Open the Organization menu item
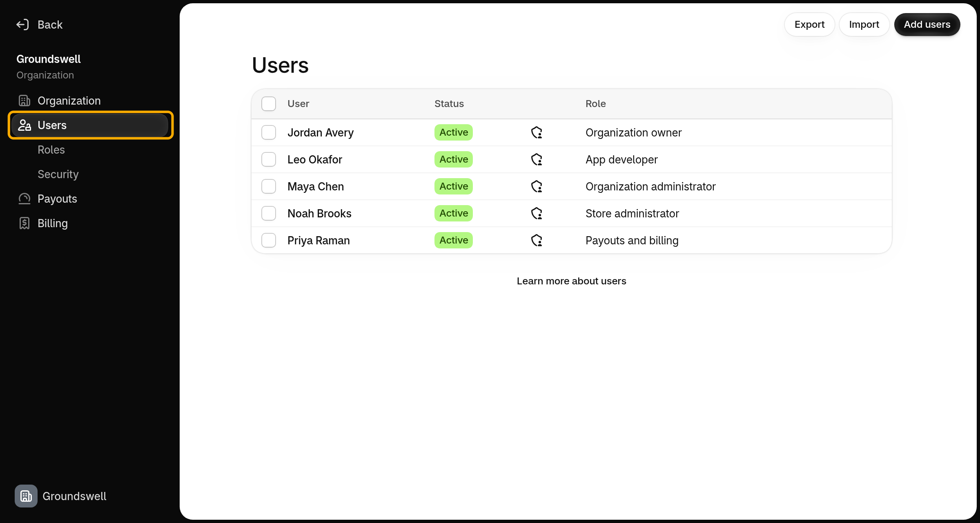This screenshot has height=523, width=980. [x=90, y=101]
